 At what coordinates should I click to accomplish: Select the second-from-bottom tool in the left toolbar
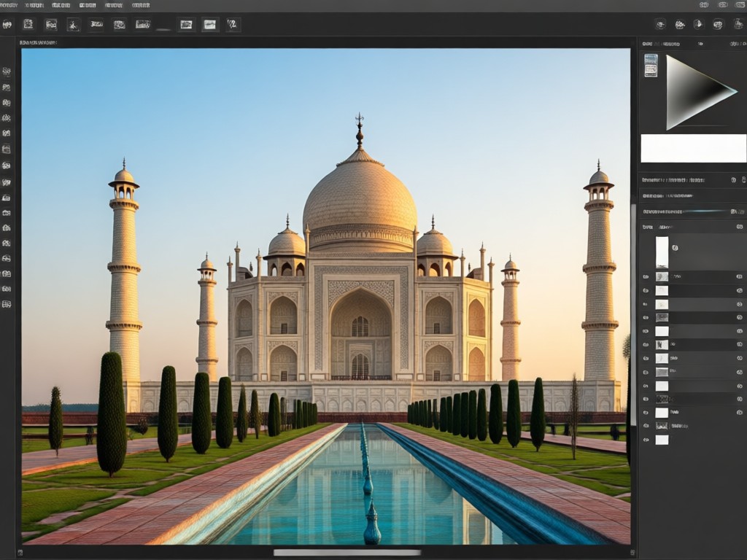click(6, 289)
